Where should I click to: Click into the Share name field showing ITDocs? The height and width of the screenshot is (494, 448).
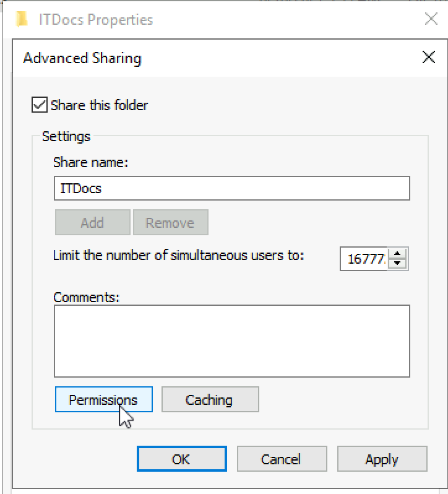pos(231,188)
